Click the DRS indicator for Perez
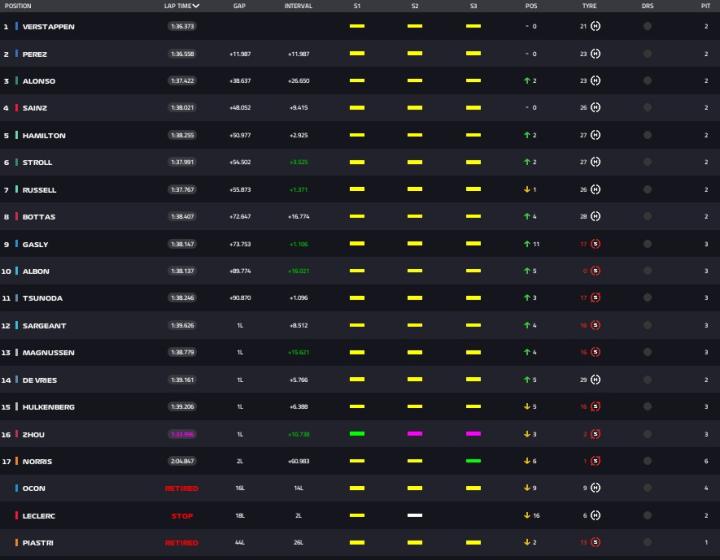Viewport: 720px width, 560px height. pos(647,54)
